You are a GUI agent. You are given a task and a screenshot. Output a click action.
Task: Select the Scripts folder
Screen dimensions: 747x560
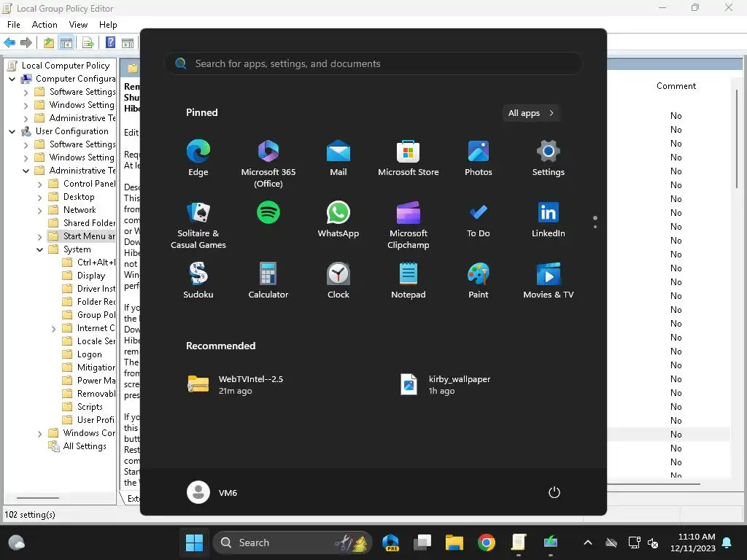[x=83, y=407]
